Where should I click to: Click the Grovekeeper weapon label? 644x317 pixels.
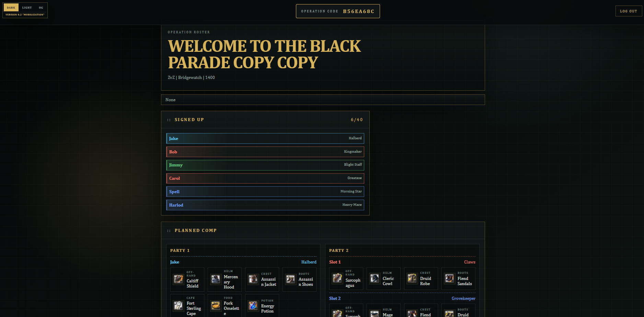463,298
